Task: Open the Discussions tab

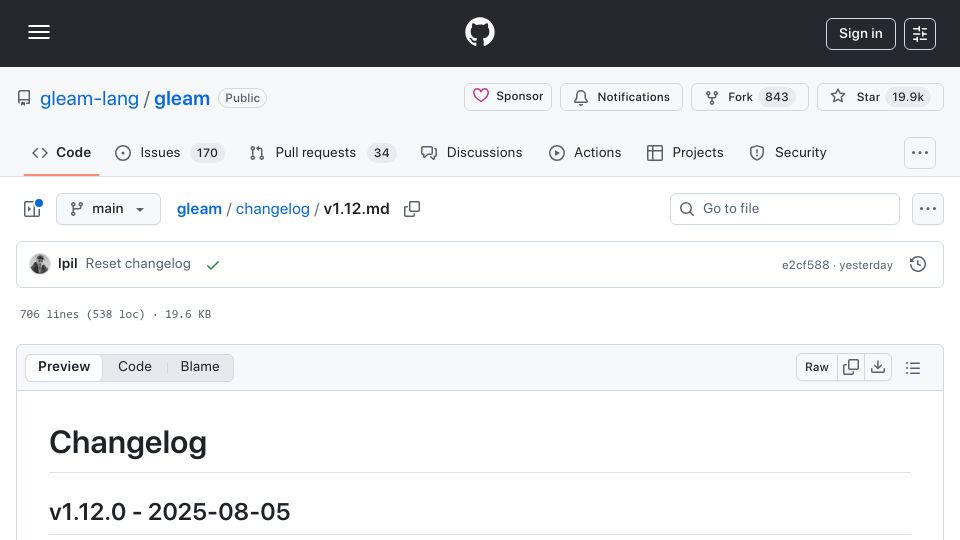Action: click(x=471, y=152)
